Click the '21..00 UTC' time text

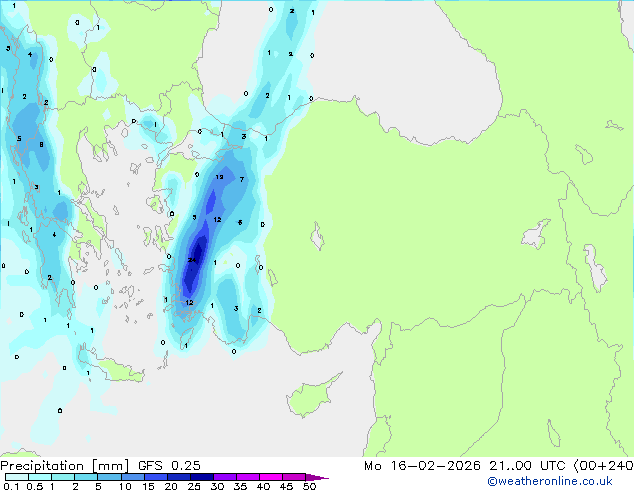[527, 466]
